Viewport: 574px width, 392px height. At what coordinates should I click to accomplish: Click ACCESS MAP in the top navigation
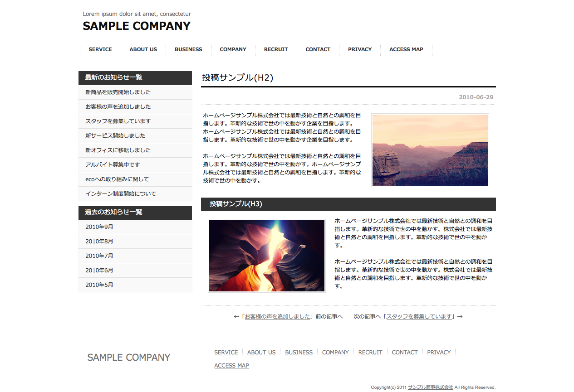[x=406, y=49]
